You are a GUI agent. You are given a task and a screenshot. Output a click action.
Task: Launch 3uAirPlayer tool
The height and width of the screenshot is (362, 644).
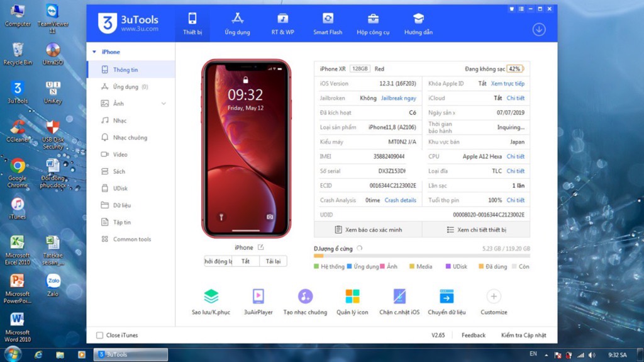(258, 297)
